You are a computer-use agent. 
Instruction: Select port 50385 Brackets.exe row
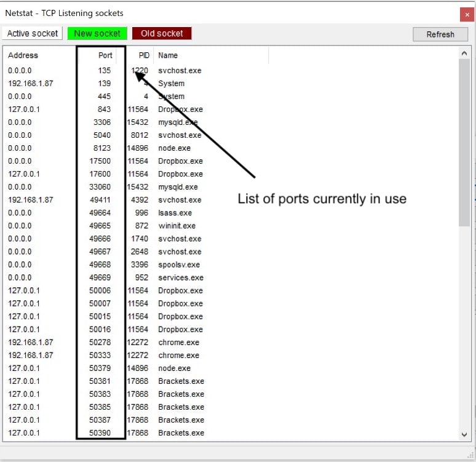coord(105,407)
